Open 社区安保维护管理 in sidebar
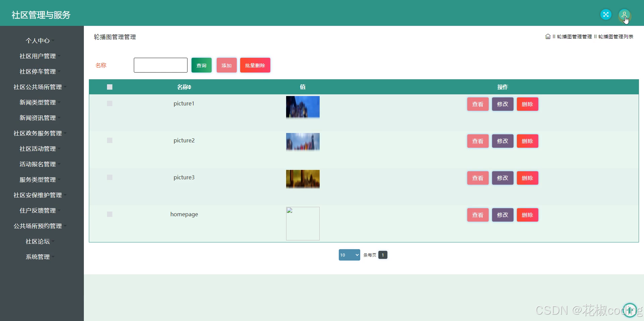This screenshot has height=321, width=644. point(40,195)
